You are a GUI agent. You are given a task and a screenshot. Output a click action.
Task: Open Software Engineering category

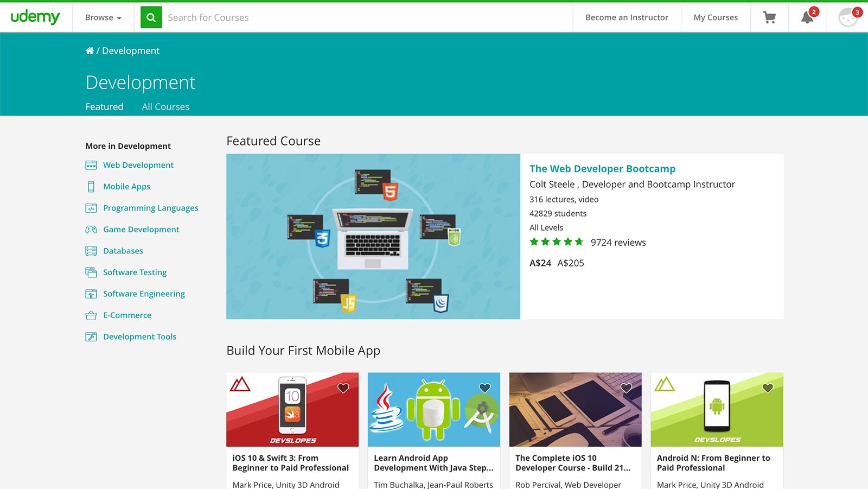(144, 294)
